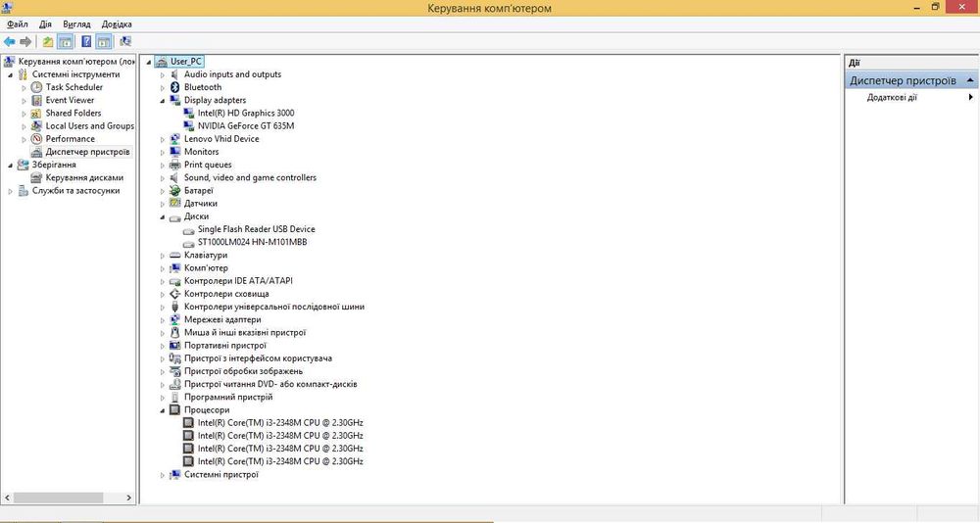
Task: Collapse the Display adapters category
Action: tap(163, 101)
